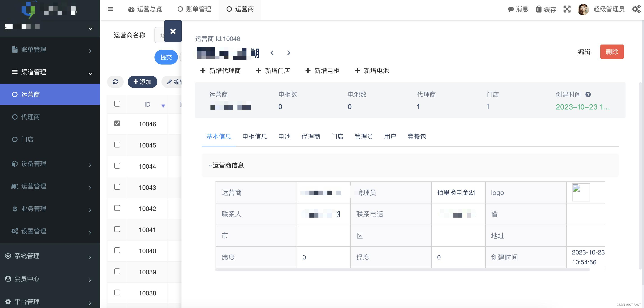Click the 添加 add button with plus icon

(x=143, y=82)
